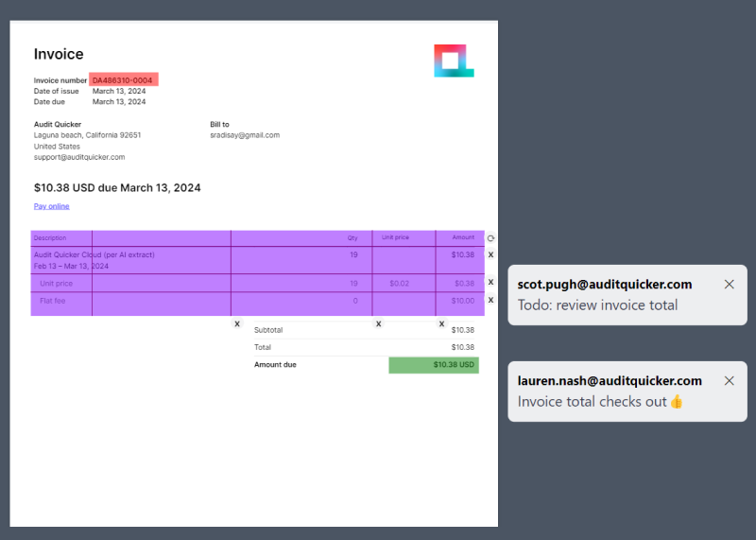Select 'Audit Quicker Cloud (per AI extract)' cell
This screenshot has height=540, width=756.
click(94, 254)
